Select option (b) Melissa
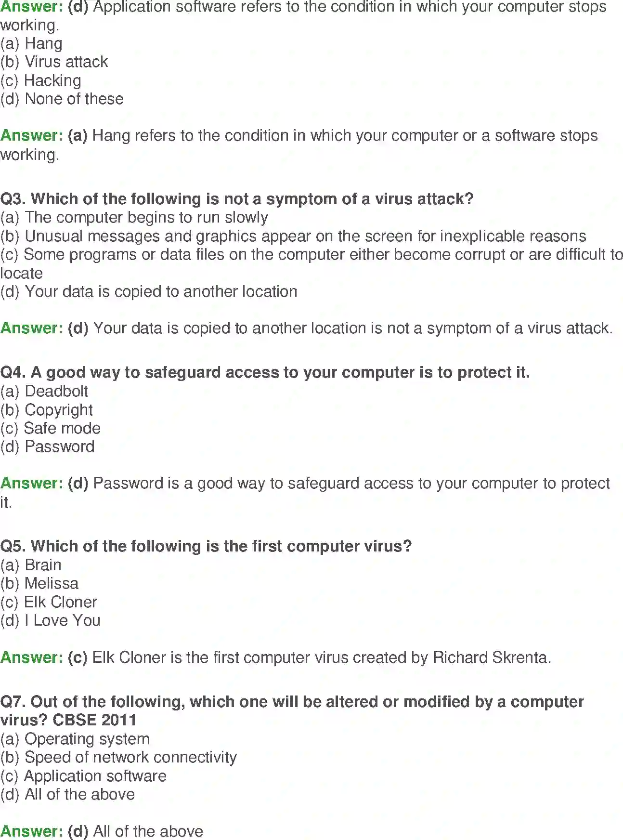This screenshot has width=623, height=840. pyautogui.click(x=39, y=584)
